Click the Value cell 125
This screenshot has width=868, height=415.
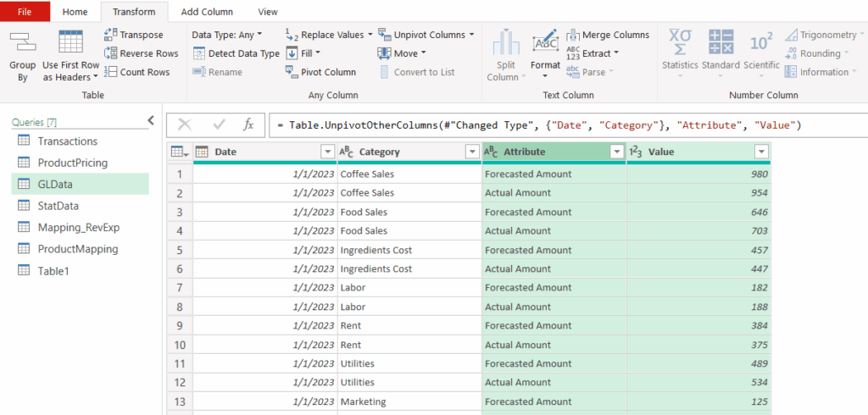tap(698, 401)
